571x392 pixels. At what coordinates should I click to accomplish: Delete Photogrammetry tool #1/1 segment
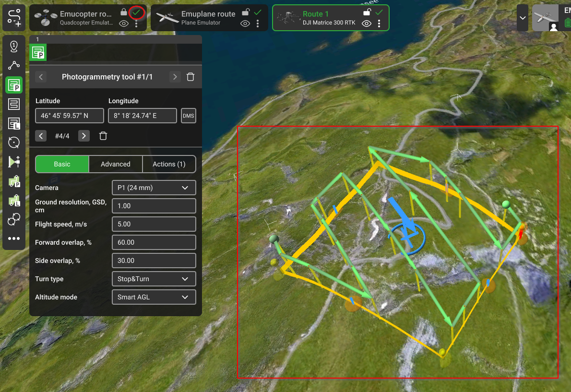(190, 77)
